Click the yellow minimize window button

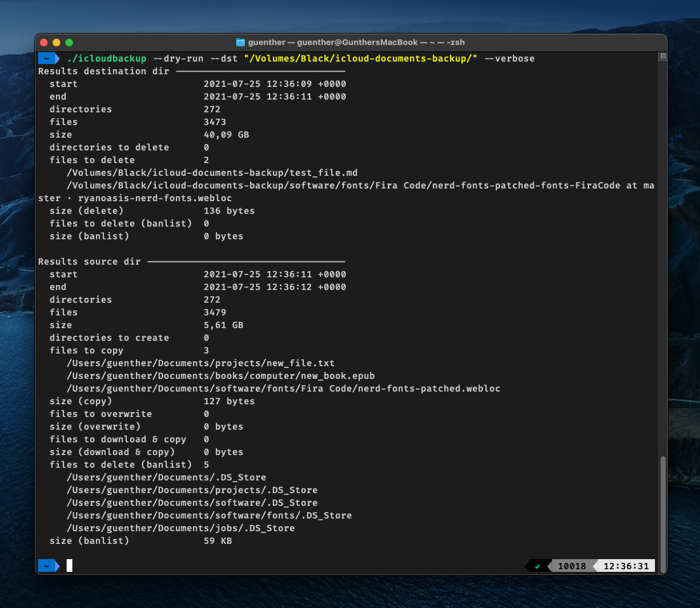[56, 43]
